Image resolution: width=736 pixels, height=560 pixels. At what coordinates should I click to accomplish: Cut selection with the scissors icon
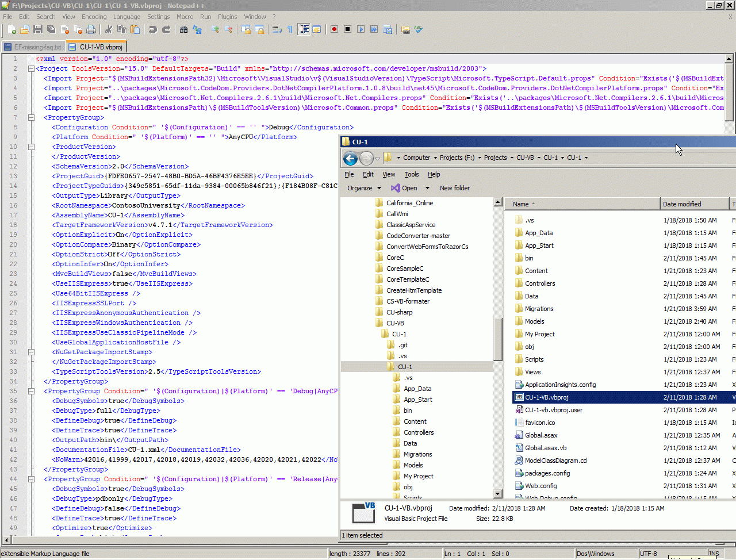[x=108, y=29]
